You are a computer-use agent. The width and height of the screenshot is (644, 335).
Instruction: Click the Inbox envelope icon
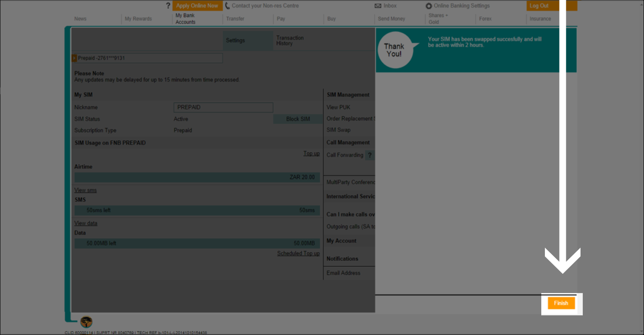[378, 6]
